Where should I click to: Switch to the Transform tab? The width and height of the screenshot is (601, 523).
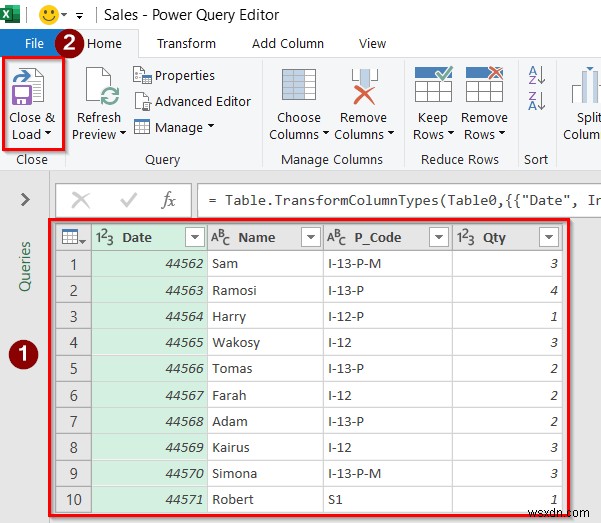tap(186, 43)
